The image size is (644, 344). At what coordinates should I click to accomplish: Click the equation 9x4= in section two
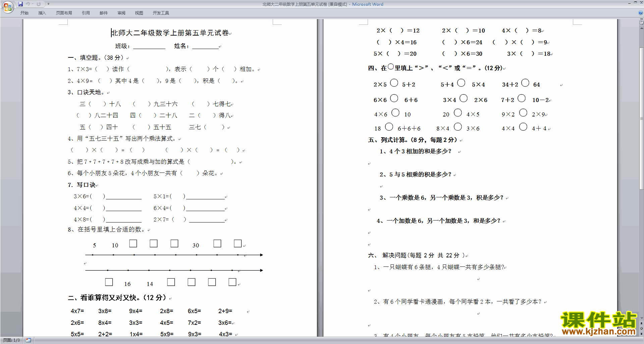(136, 311)
